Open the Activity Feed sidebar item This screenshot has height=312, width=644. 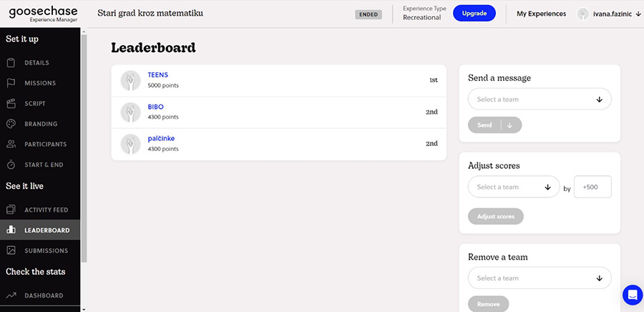[46, 210]
